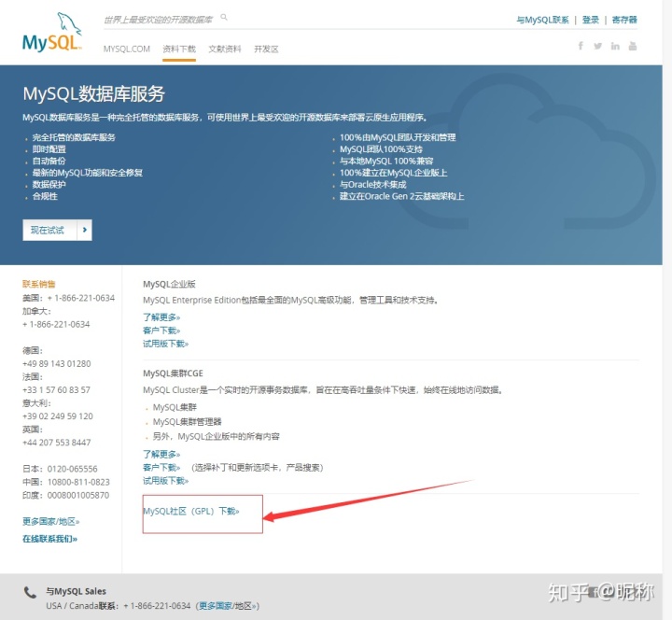Open the LinkedIn social icon
This screenshot has height=620, width=672.
615,46
